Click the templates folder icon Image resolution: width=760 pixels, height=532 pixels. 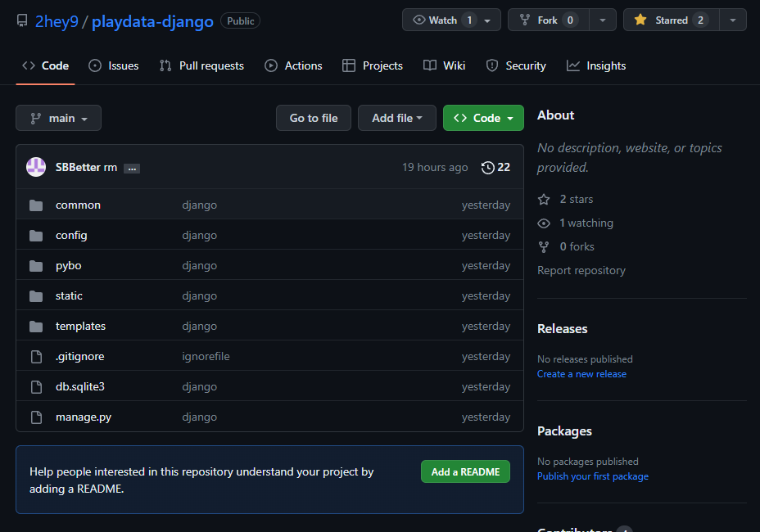tap(36, 327)
